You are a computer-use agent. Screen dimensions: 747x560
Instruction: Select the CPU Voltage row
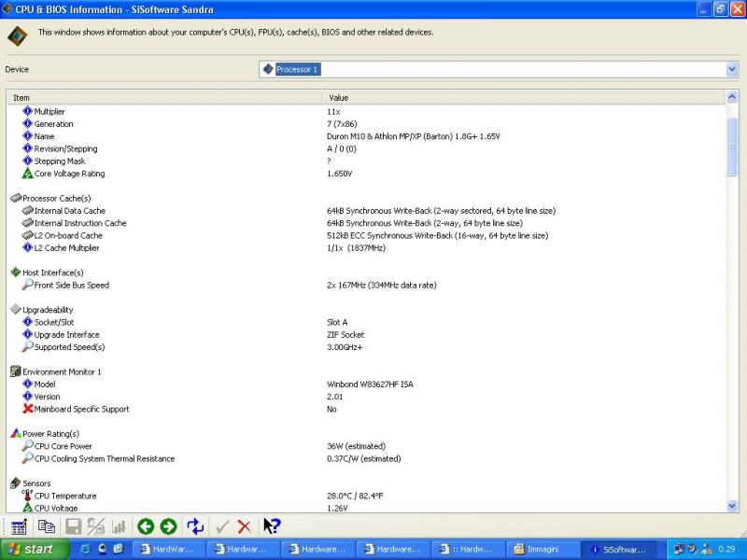(x=367, y=508)
